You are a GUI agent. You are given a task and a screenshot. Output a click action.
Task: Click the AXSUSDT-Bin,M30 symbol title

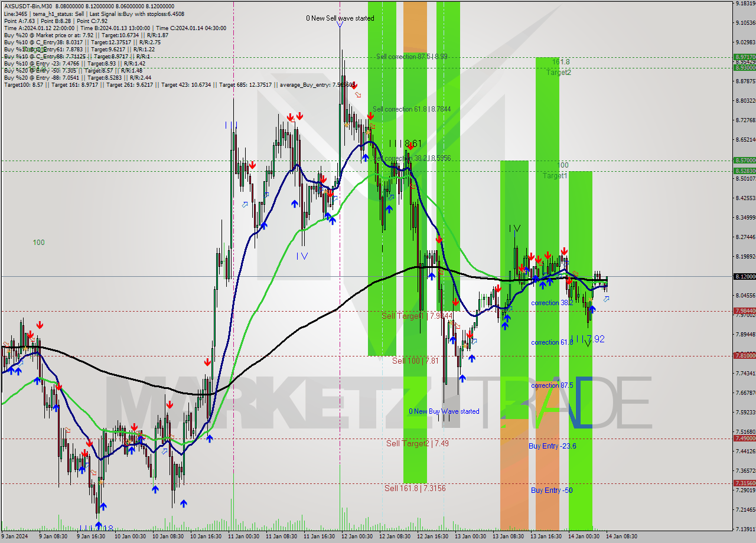click(x=27, y=5)
